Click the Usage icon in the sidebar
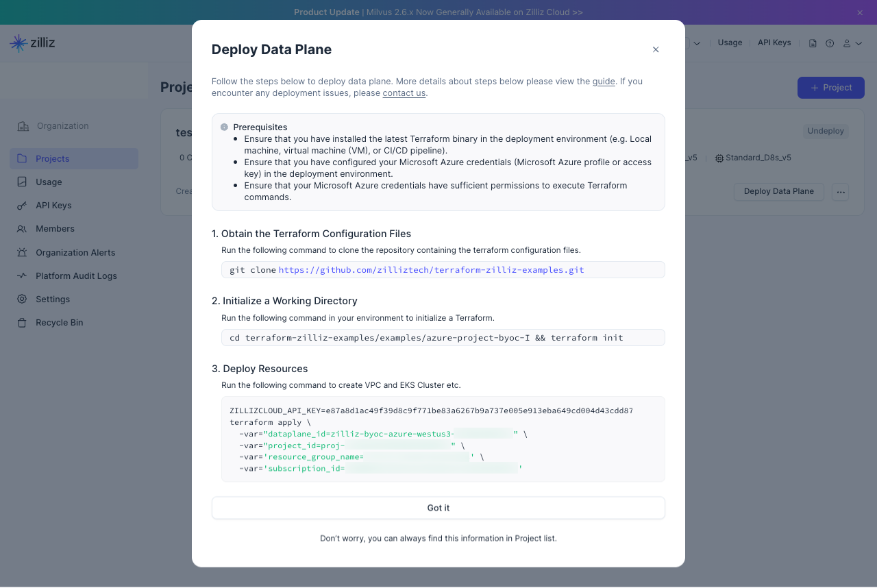 (22, 182)
